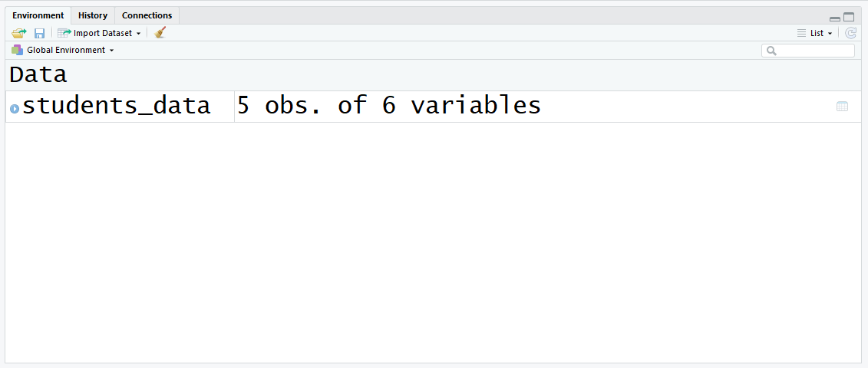Image resolution: width=868 pixels, height=368 pixels.
Task: Click the Global Environment cubes icon
Action: tap(17, 50)
